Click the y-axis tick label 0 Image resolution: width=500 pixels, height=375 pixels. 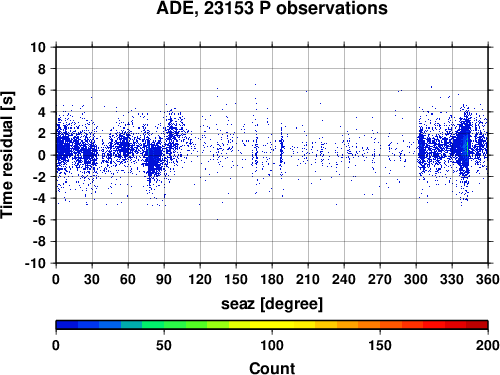pos(42,155)
